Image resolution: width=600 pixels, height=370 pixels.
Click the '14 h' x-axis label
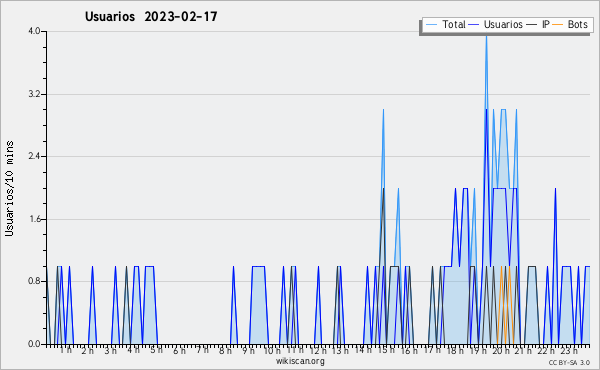click(363, 350)
